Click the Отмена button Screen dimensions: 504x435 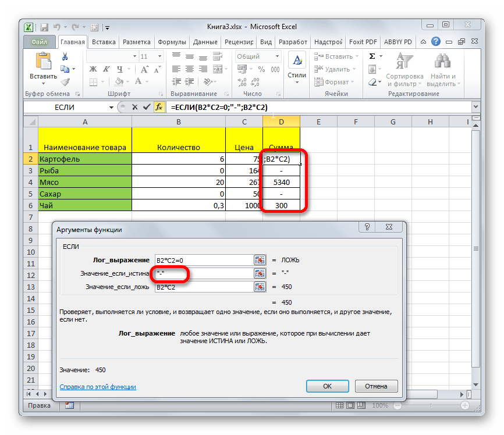pyautogui.click(x=375, y=386)
